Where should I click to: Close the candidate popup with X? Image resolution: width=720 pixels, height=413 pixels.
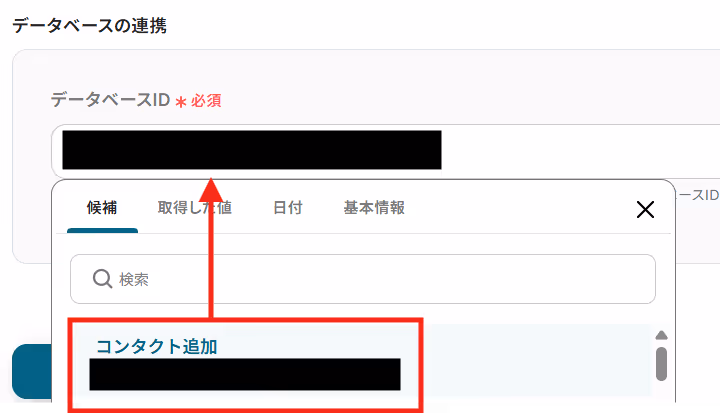[x=645, y=209]
